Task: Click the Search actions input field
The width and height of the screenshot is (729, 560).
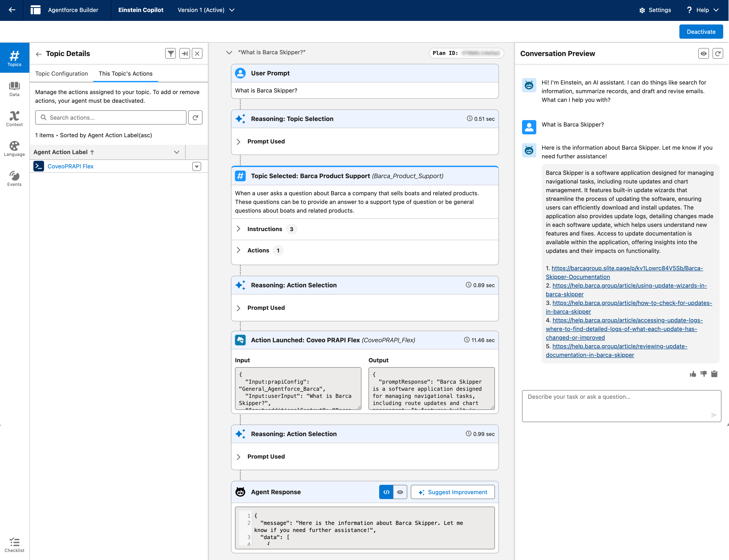Action: 111,117
